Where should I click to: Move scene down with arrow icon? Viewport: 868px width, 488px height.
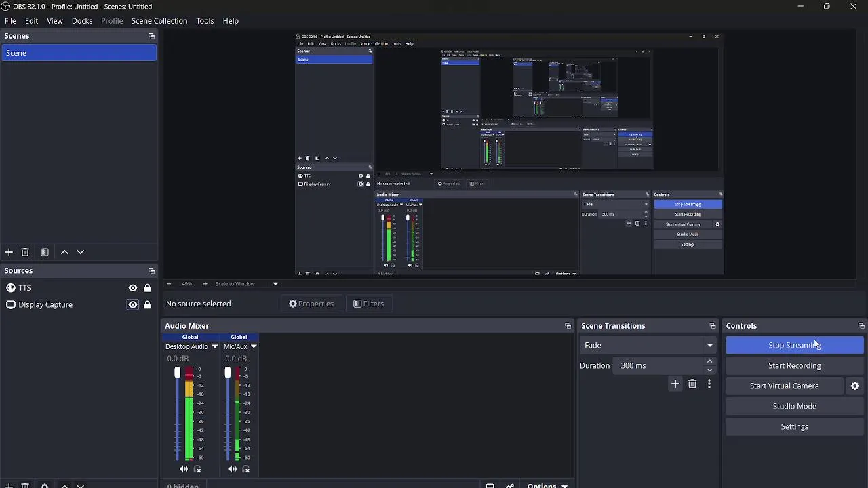coord(81,252)
